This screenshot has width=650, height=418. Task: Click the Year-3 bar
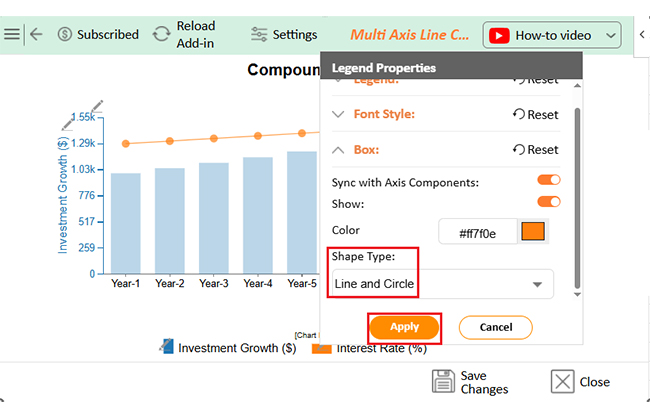[214, 218]
